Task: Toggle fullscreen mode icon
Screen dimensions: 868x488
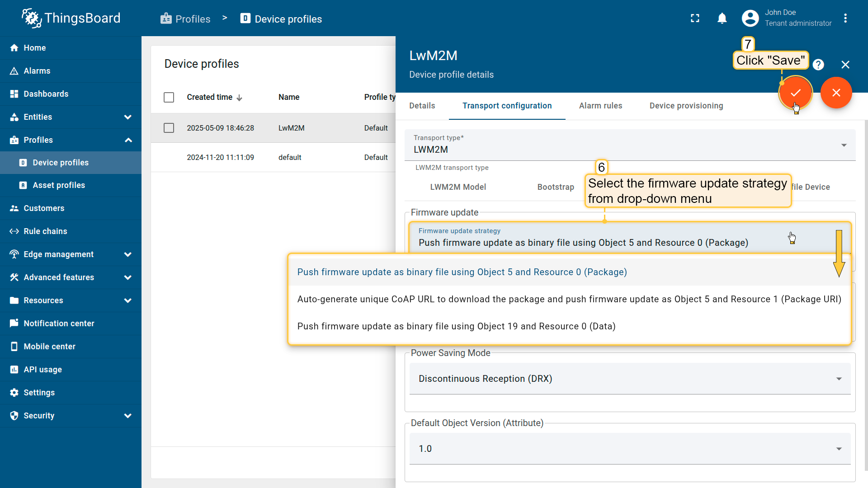Action: coord(695,18)
